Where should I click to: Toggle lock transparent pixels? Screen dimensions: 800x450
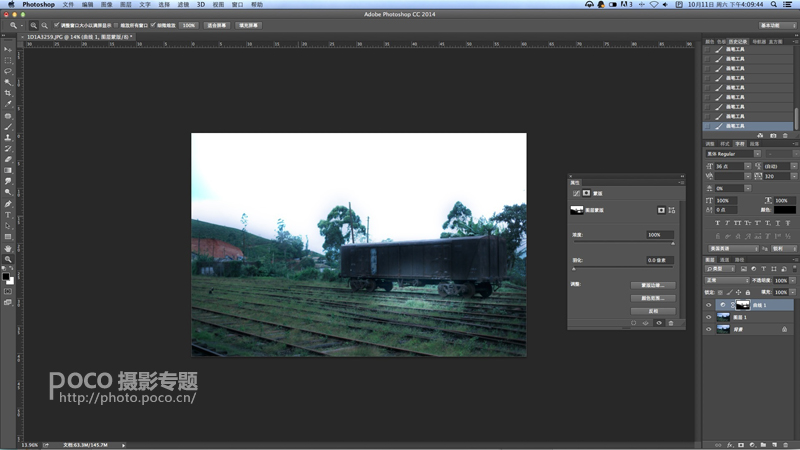(720, 292)
